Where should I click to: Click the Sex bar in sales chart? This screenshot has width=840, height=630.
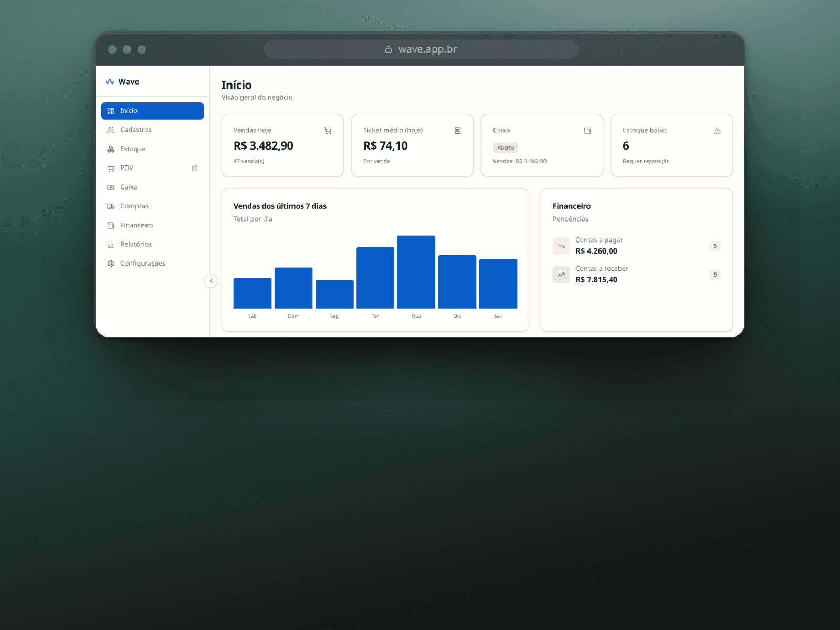(x=498, y=284)
